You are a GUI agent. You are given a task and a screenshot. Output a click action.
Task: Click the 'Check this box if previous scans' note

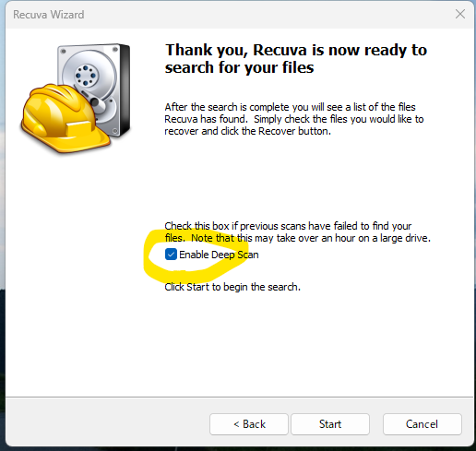(x=297, y=231)
